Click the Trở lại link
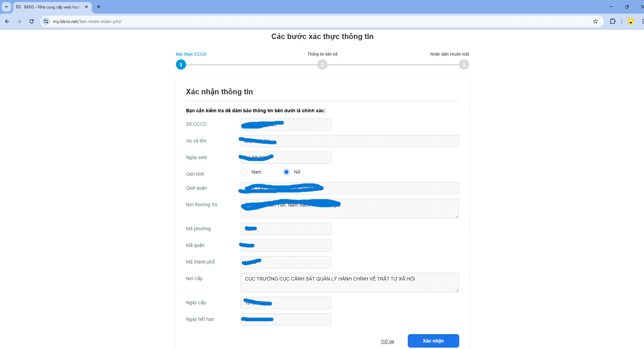Screen dimensions: 644x349 click(387, 341)
